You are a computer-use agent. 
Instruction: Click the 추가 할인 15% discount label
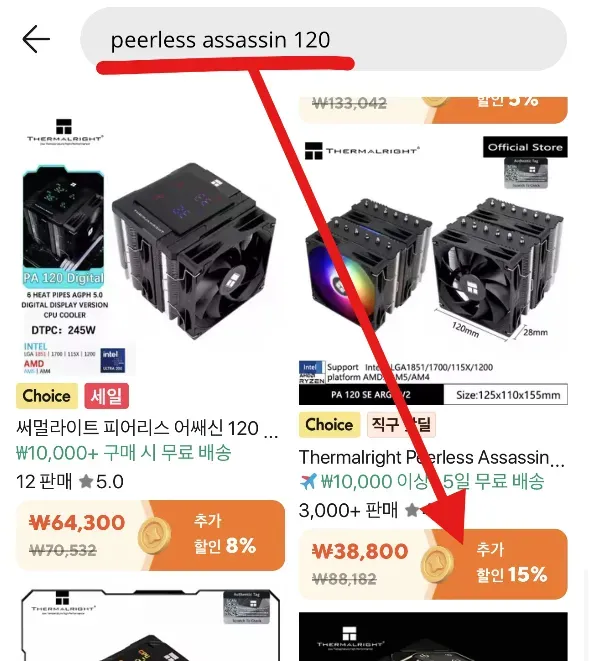coord(511,562)
